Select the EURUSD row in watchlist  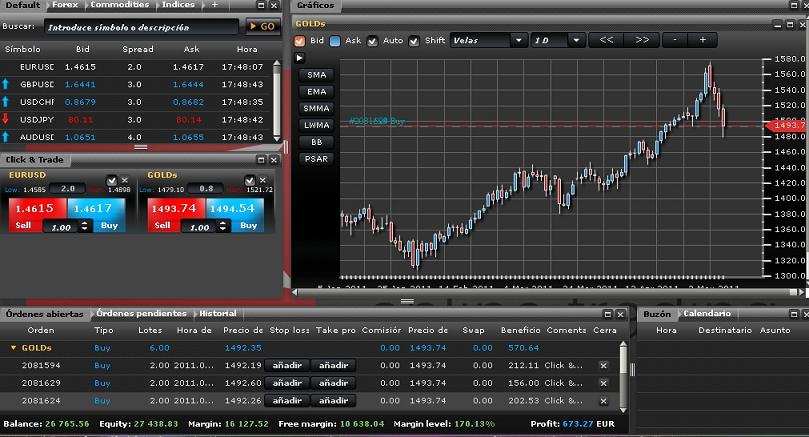pos(135,67)
